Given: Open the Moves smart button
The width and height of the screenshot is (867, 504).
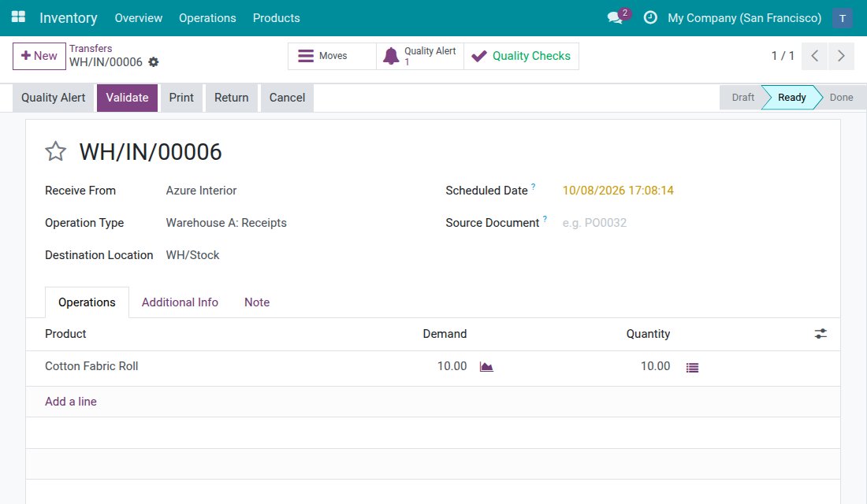Looking at the screenshot, I should (332, 57).
